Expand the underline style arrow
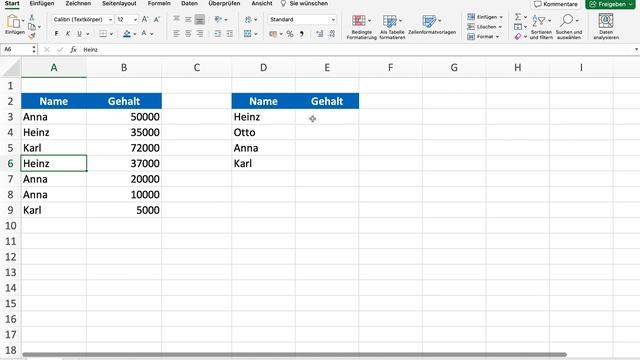The image size is (640, 360). pos(88,34)
